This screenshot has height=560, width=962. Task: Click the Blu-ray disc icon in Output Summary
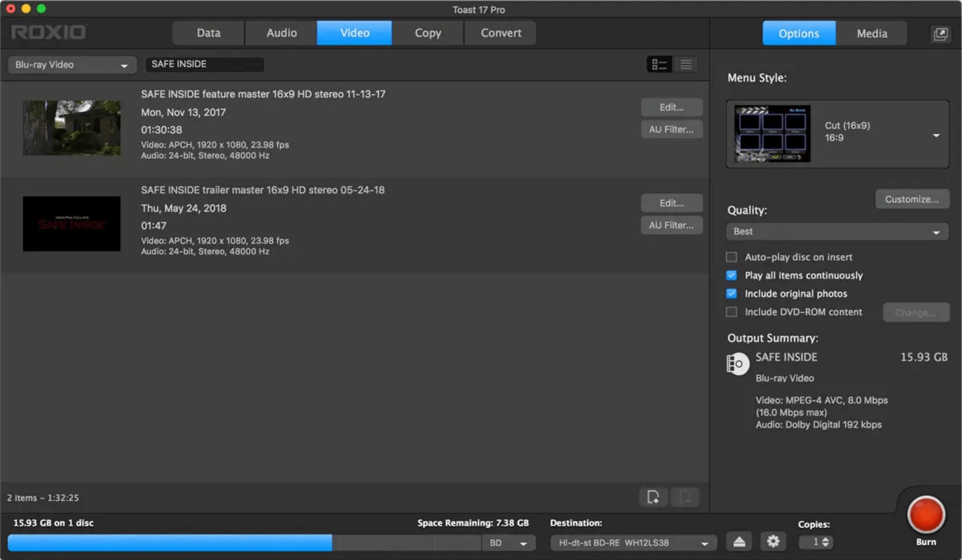click(738, 364)
